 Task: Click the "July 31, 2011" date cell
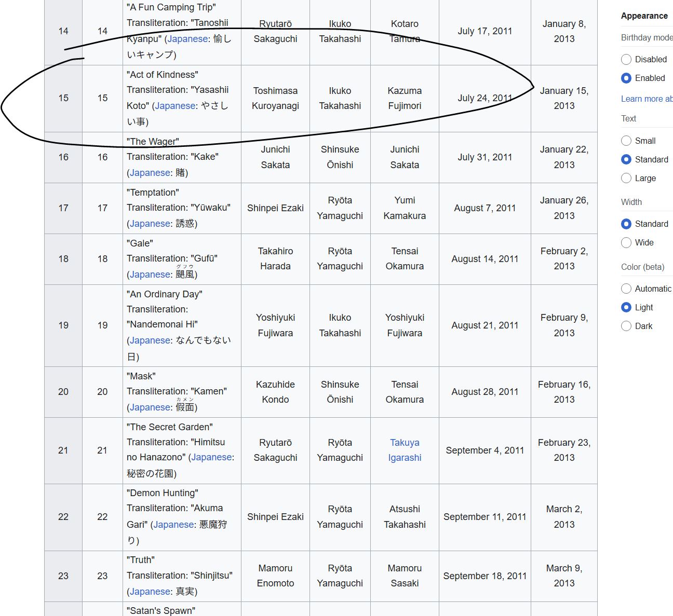click(x=485, y=157)
